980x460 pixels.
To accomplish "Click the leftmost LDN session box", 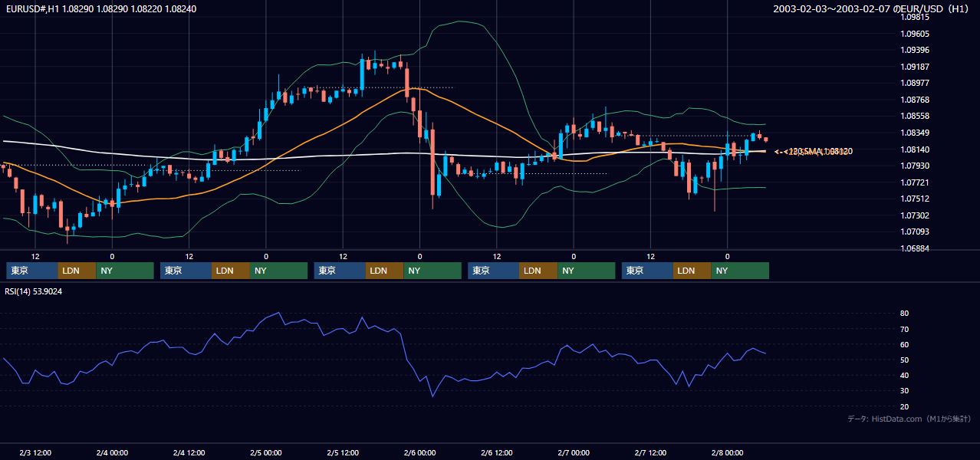I will click(77, 271).
